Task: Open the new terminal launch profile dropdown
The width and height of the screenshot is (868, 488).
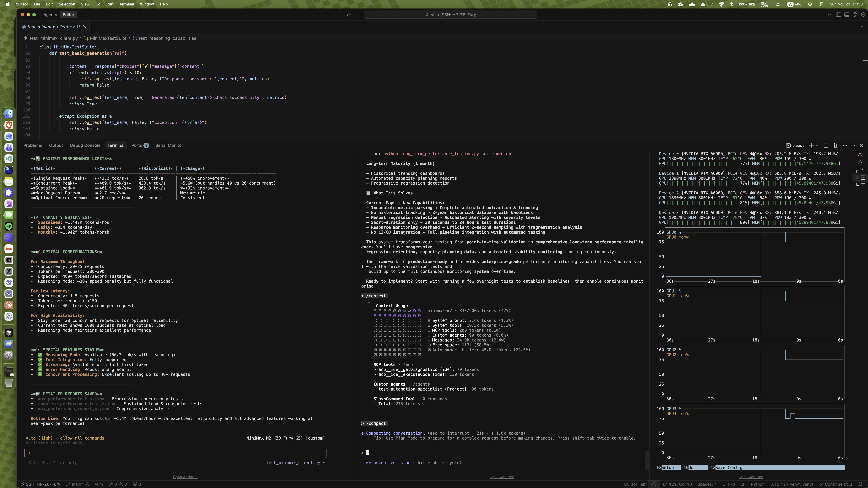Action: pos(817,146)
